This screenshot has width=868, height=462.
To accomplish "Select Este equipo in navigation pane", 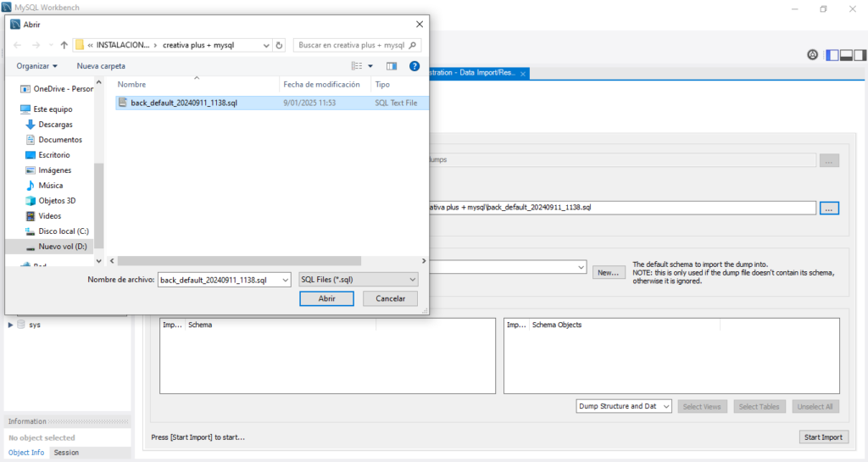I will [x=47, y=109].
